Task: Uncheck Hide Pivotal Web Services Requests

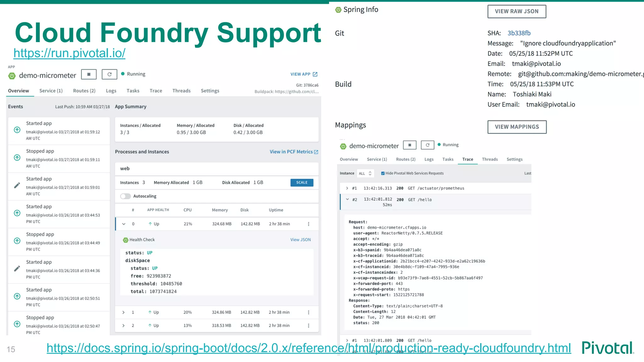Action: pyautogui.click(x=383, y=173)
